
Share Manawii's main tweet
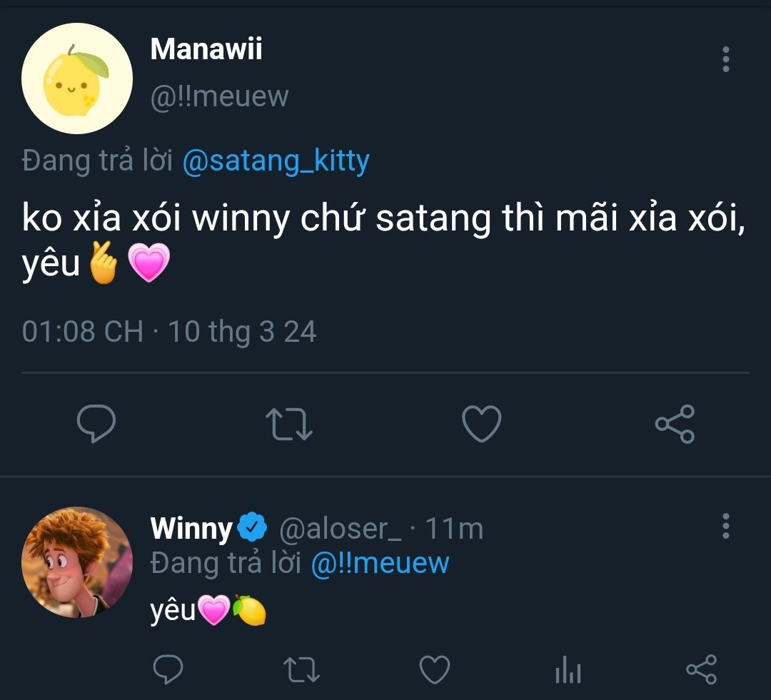[x=675, y=424]
